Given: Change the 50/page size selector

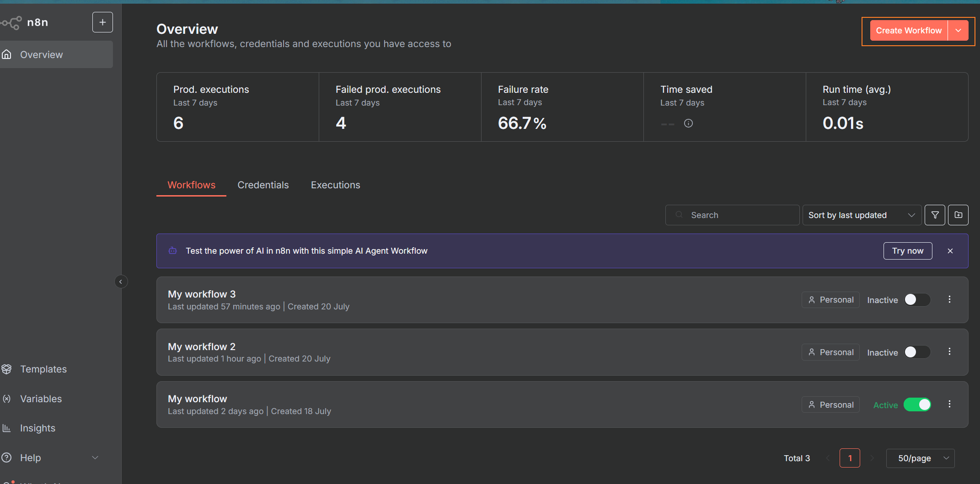Looking at the screenshot, I should [x=920, y=458].
